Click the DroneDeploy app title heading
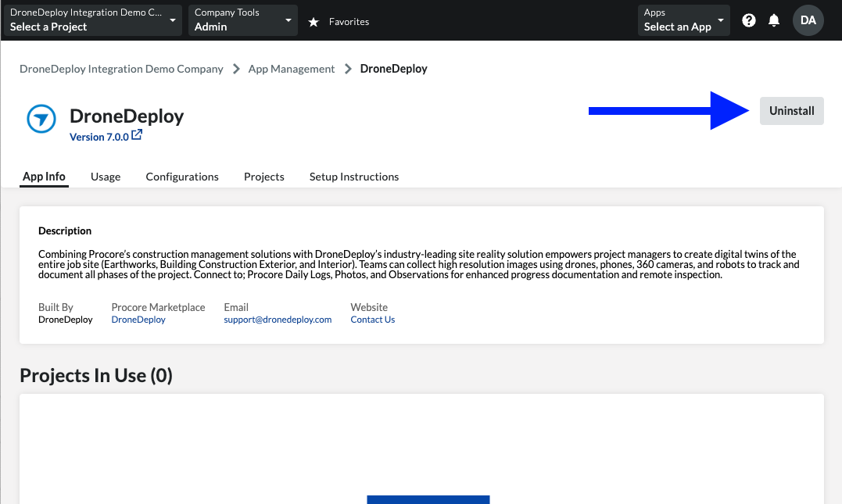This screenshot has width=842, height=504. click(x=127, y=116)
